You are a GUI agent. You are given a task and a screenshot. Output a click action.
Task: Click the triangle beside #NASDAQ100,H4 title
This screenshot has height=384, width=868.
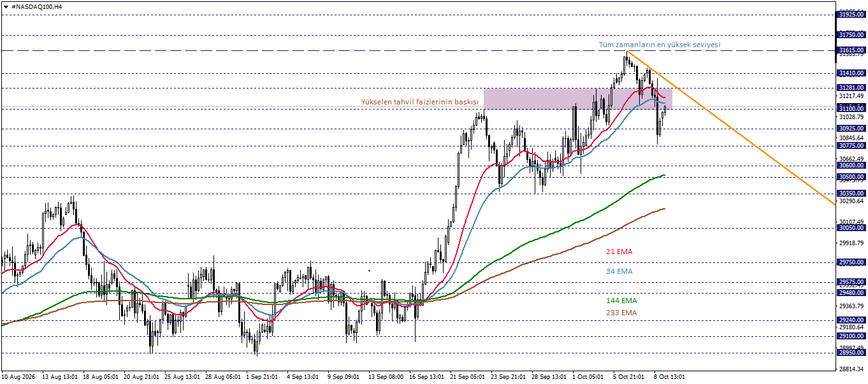[x=6, y=6]
